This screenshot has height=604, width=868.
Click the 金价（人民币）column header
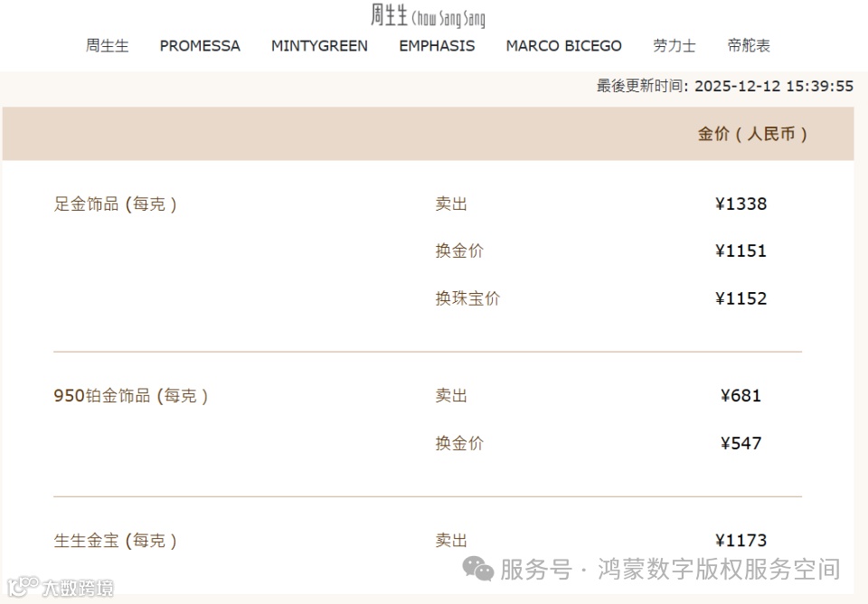[x=752, y=134]
